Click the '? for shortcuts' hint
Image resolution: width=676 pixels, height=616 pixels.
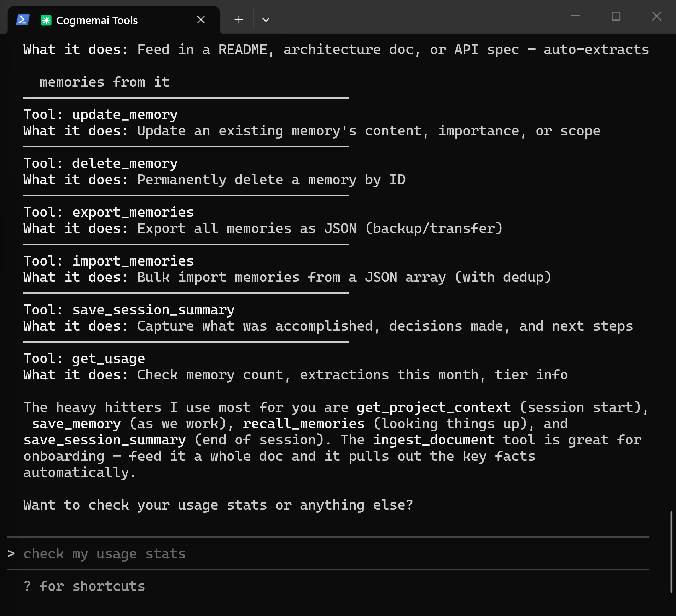pos(84,586)
